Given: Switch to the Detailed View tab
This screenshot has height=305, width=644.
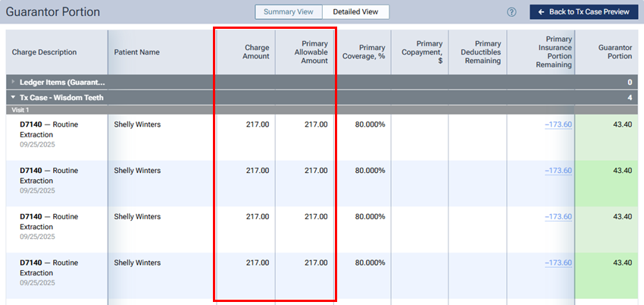Looking at the screenshot, I should 355,12.
